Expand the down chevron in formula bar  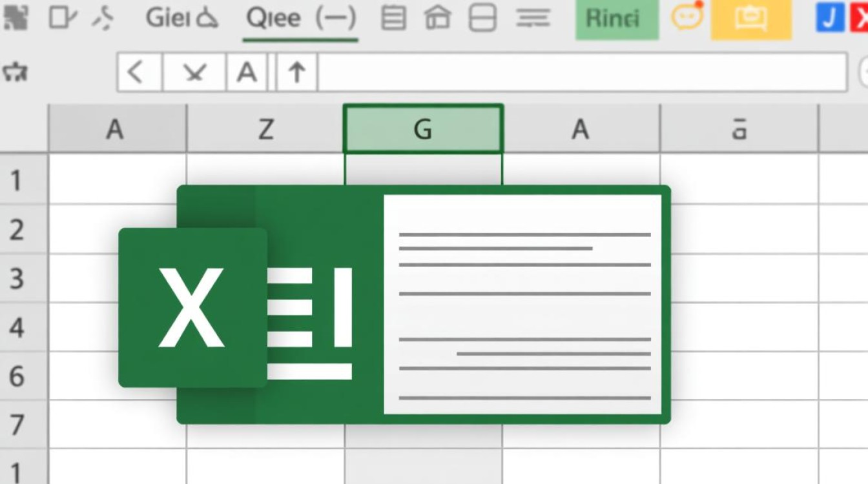coord(194,72)
